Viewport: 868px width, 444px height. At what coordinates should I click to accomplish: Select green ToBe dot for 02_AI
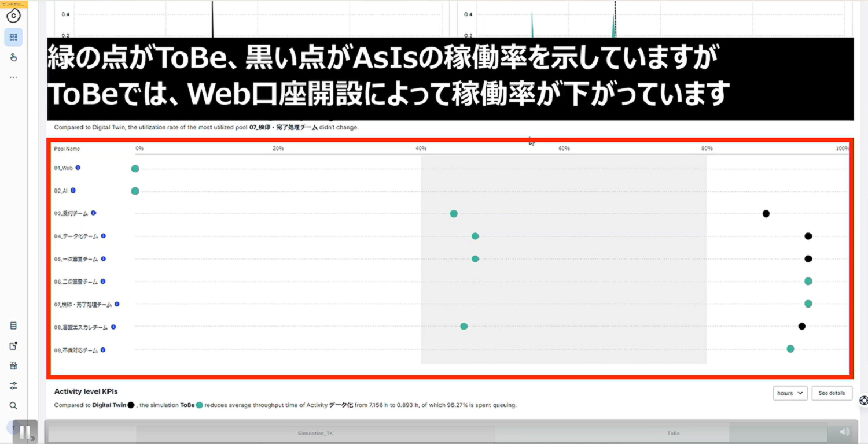pyautogui.click(x=135, y=191)
